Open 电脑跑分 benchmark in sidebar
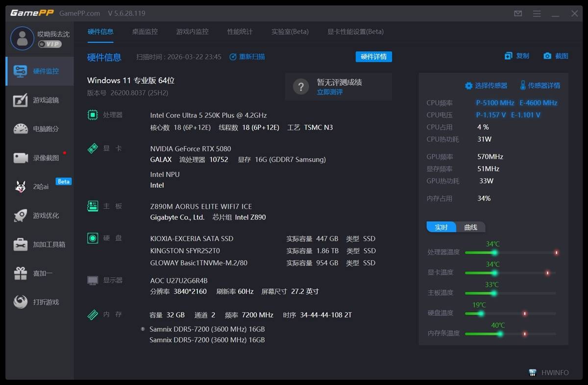588x385 pixels. pyautogui.click(x=39, y=129)
